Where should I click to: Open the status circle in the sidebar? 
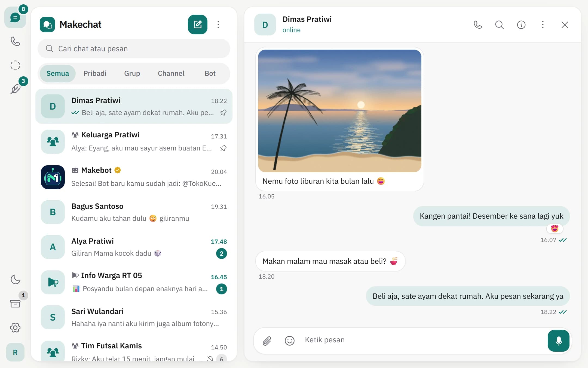(x=15, y=65)
